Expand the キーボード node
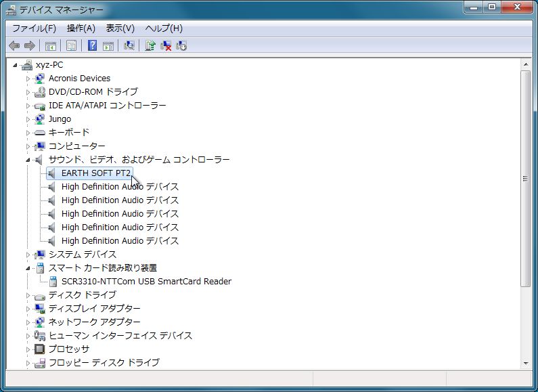538x392 pixels. (x=28, y=133)
